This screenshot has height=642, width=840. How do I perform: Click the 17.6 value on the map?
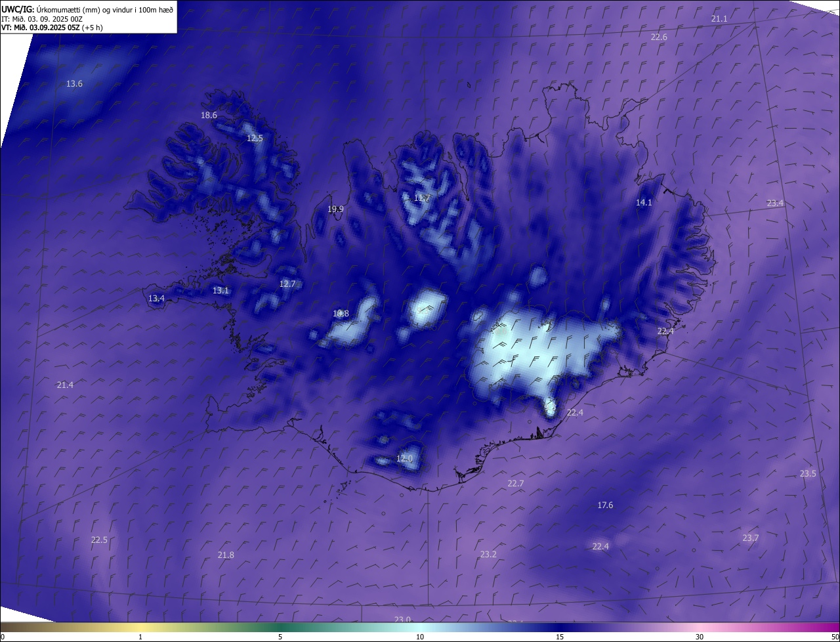point(605,505)
